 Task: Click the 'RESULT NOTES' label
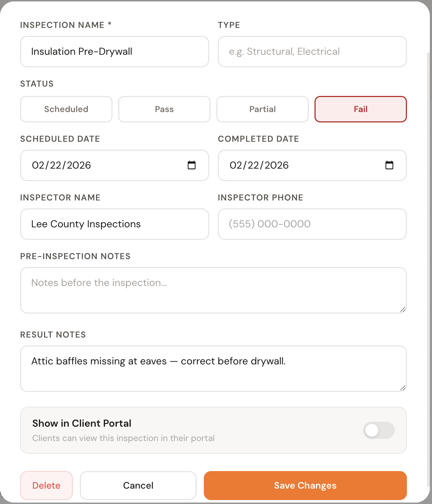click(x=53, y=335)
